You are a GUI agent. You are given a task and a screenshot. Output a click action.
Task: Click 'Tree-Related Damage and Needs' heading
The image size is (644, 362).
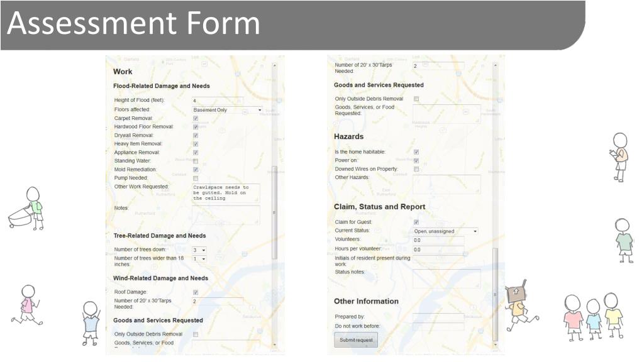(x=159, y=236)
